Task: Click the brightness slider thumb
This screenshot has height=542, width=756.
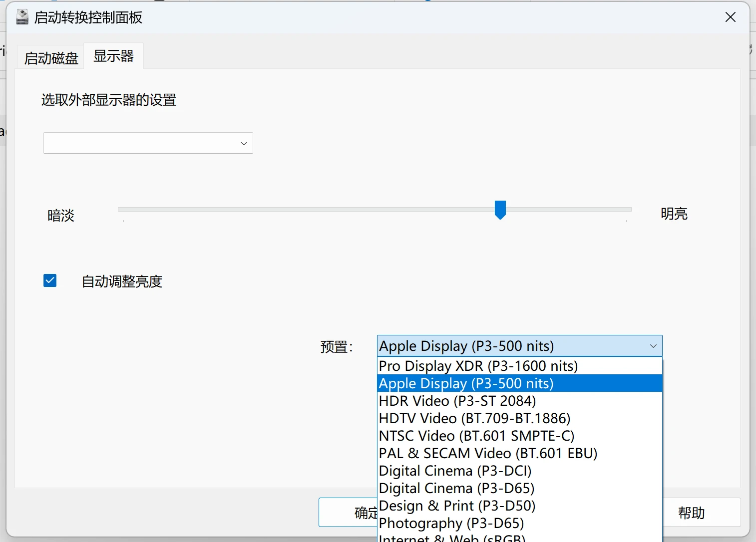Action: tap(500, 210)
